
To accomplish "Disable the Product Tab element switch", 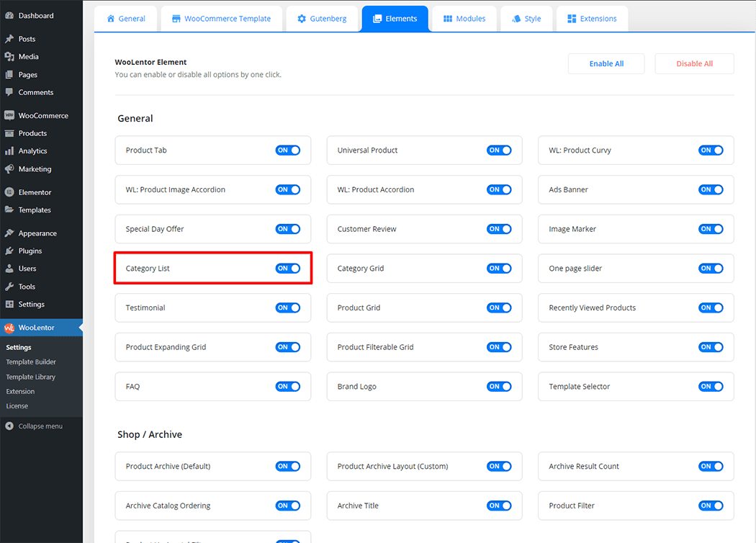I will pyautogui.click(x=287, y=151).
